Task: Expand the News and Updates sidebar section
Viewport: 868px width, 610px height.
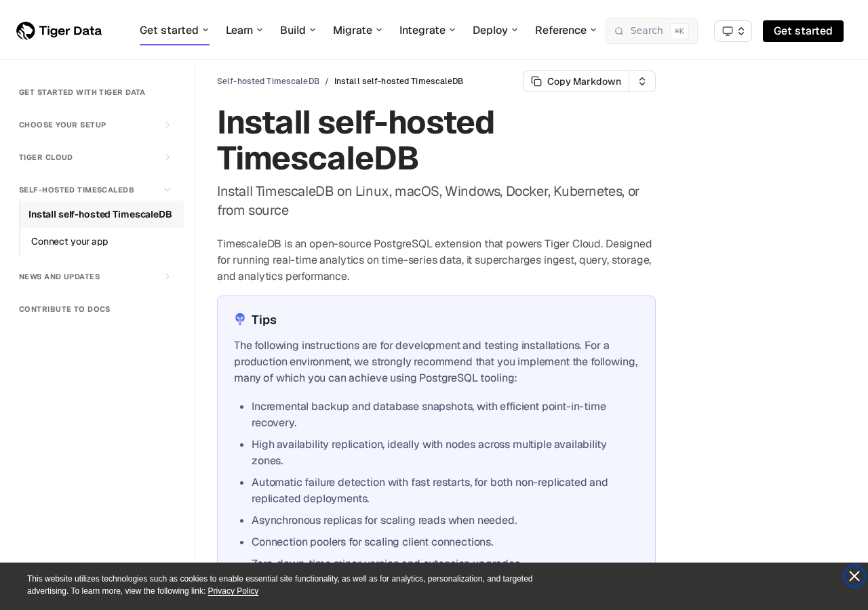Action: 96,277
